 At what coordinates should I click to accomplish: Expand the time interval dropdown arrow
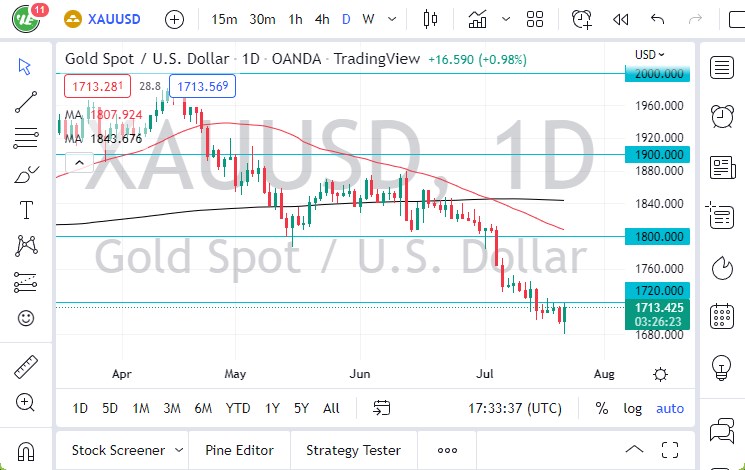[x=391, y=19]
